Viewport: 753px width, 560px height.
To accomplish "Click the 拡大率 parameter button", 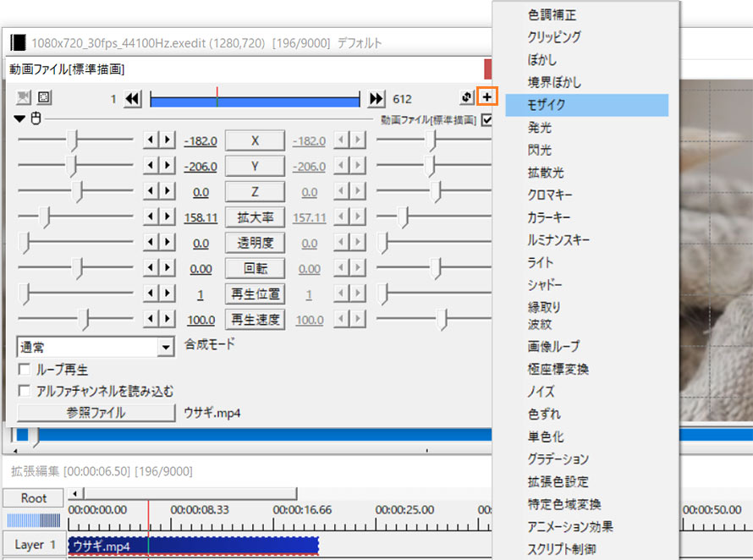I will pos(255,217).
